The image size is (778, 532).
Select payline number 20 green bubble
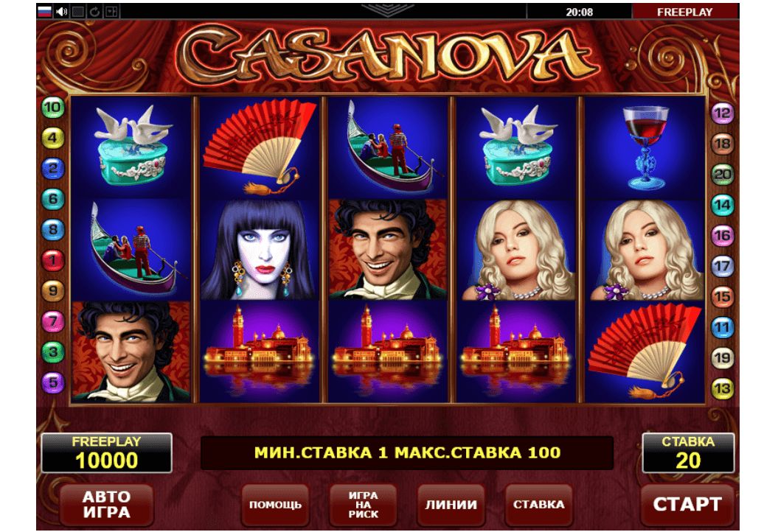pos(723,175)
